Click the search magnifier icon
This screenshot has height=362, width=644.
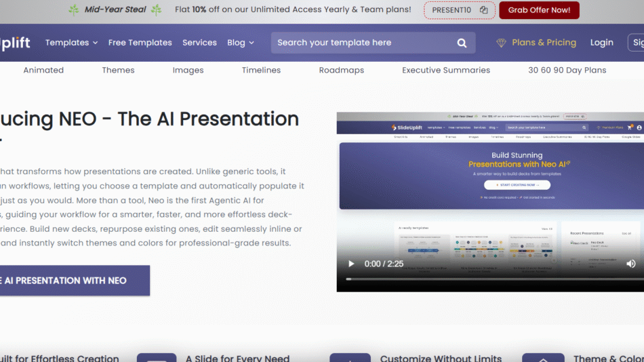[462, 43]
